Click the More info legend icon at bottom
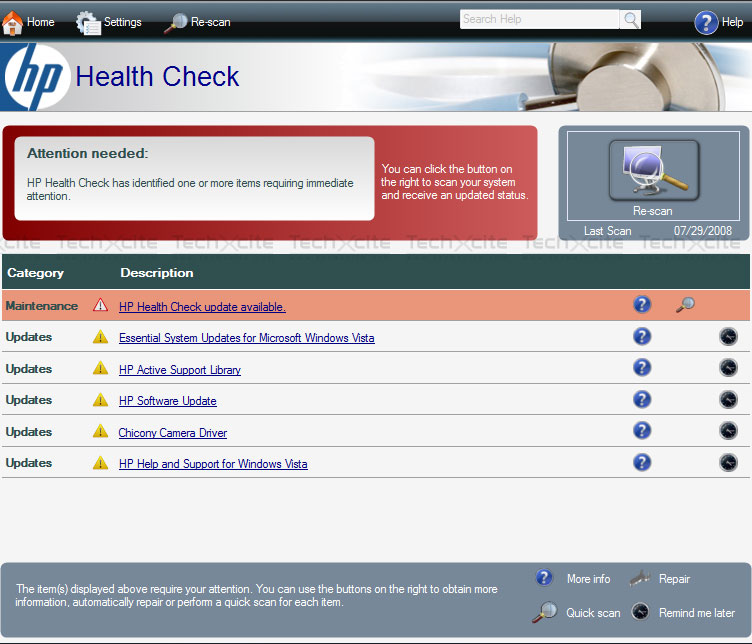The width and height of the screenshot is (752, 644). (544, 578)
